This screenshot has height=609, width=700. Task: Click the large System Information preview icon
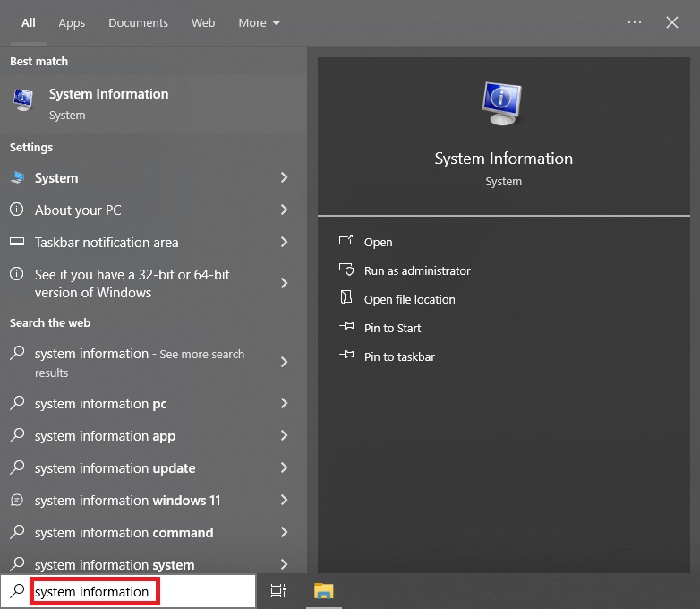(x=503, y=103)
